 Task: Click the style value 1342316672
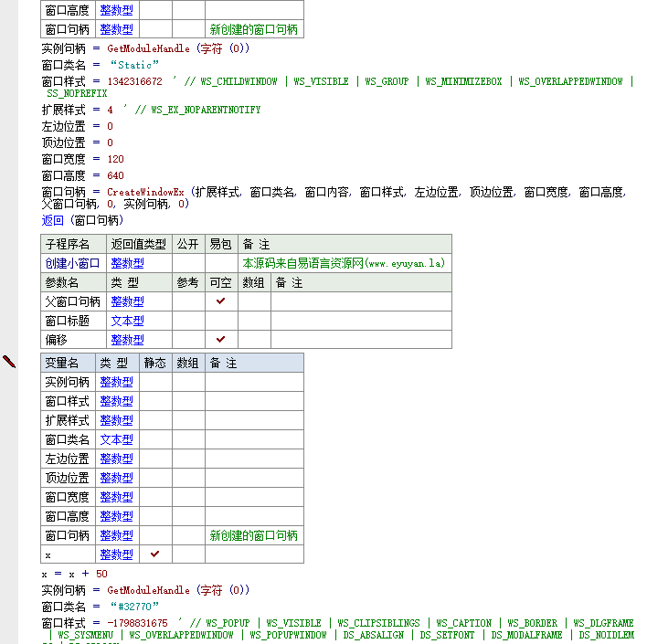[135, 81]
